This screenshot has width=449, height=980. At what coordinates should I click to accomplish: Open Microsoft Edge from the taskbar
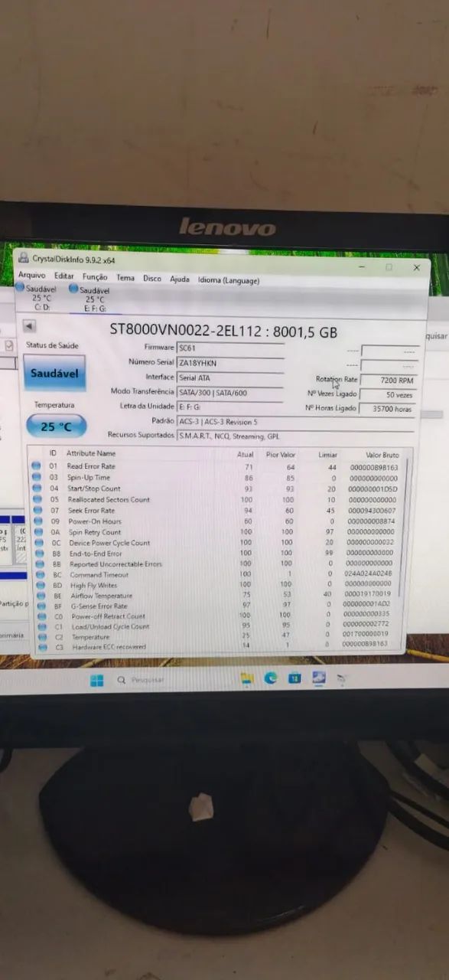(271, 678)
